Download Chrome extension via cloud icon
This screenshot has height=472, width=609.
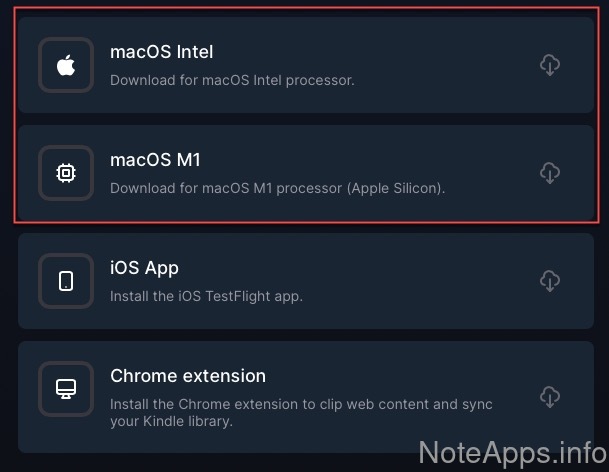coord(549,397)
